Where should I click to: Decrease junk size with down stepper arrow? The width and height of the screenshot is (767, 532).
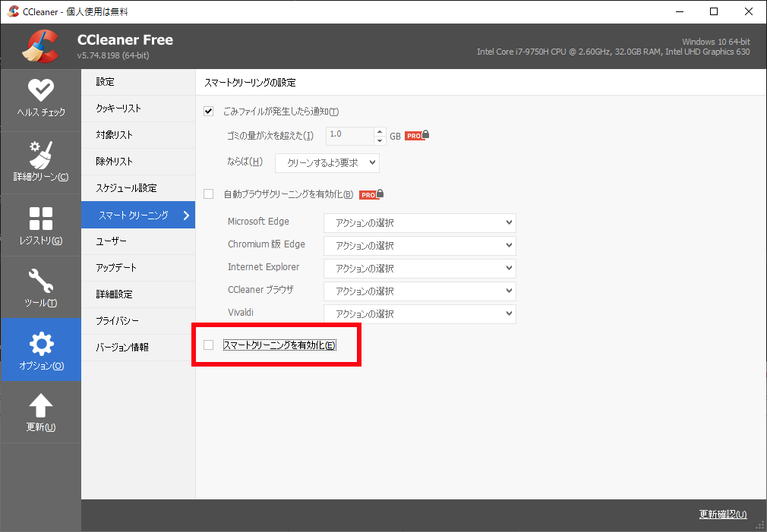(380, 140)
